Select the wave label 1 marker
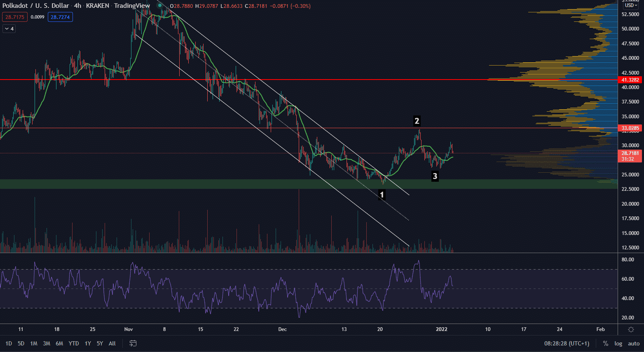This screenshot has width=644, height=352. 382,195
